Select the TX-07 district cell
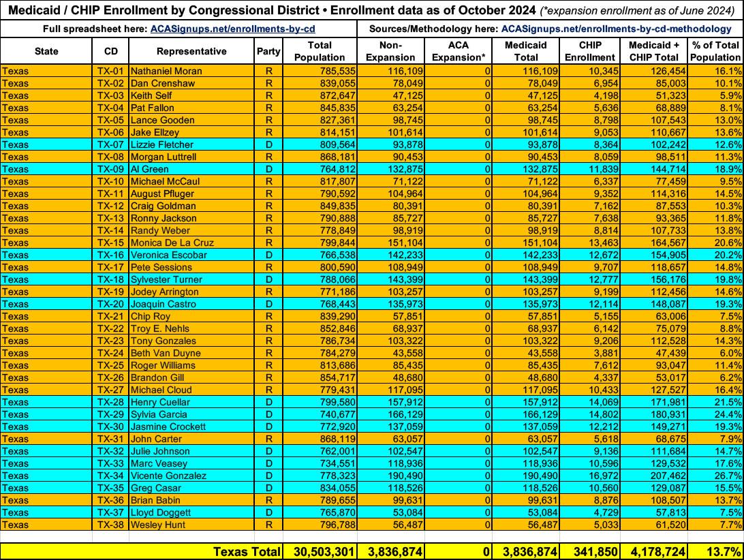744x560 pixels. click(110, 144)
